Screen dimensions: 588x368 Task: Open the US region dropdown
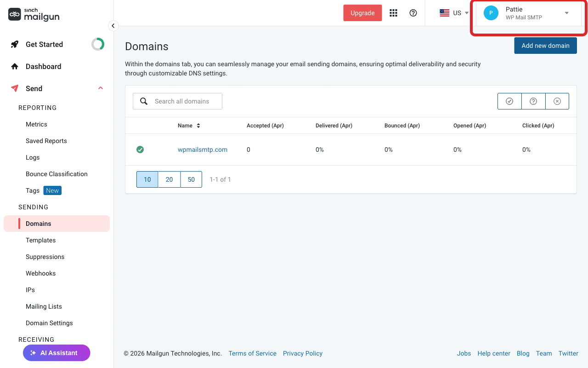click(x=454, y=13)
